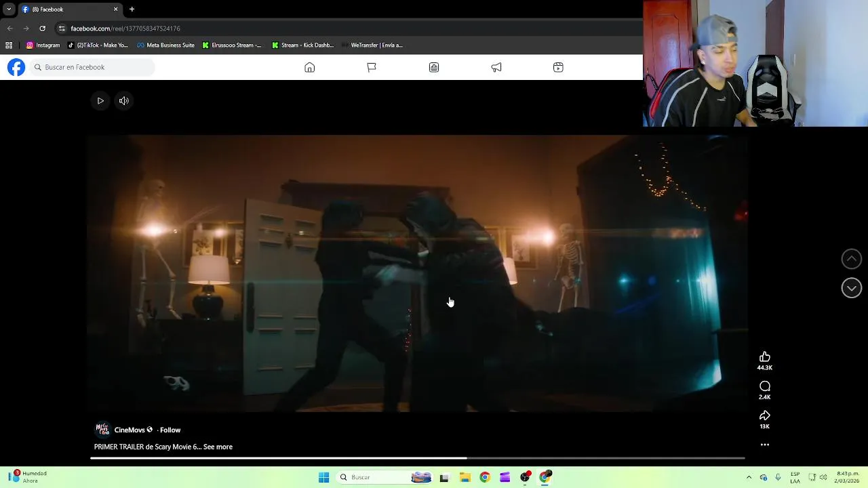Viewport: 868px width, 488px height.
Task: Click the microphone tray icon
Action: point(778,477)
